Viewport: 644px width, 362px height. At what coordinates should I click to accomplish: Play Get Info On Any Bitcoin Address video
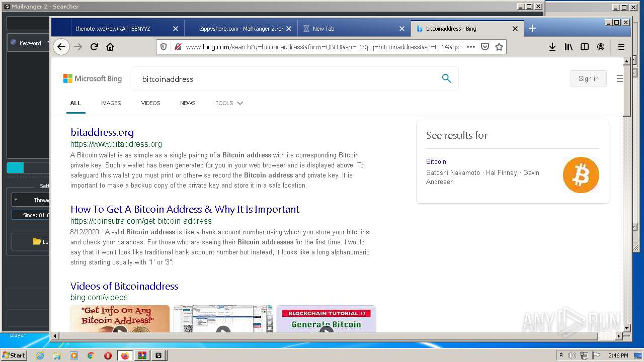point(120,319)
